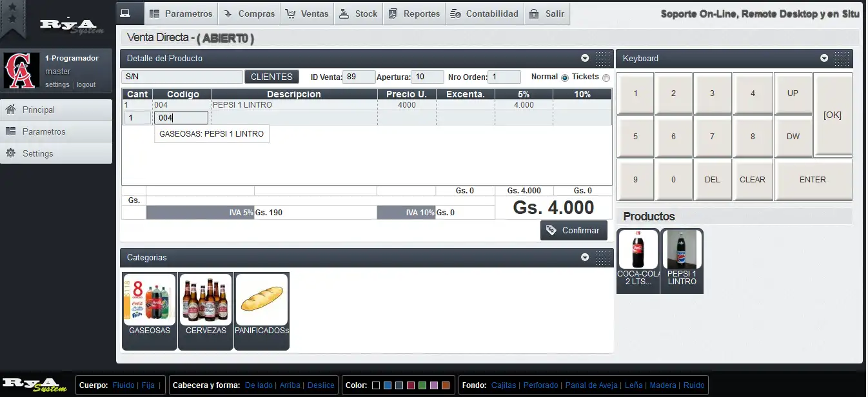This screenshot has height=397, width=868.
Task: Open the CERVEZAS category
Action: click(206, 311)
